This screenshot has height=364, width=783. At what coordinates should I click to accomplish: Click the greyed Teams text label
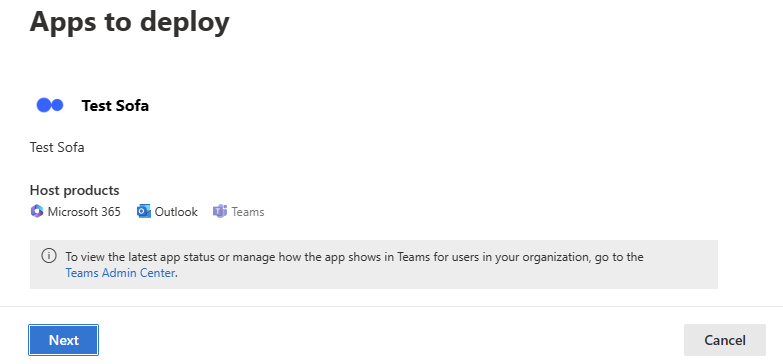pyautogui.click(x=248, y=212)
